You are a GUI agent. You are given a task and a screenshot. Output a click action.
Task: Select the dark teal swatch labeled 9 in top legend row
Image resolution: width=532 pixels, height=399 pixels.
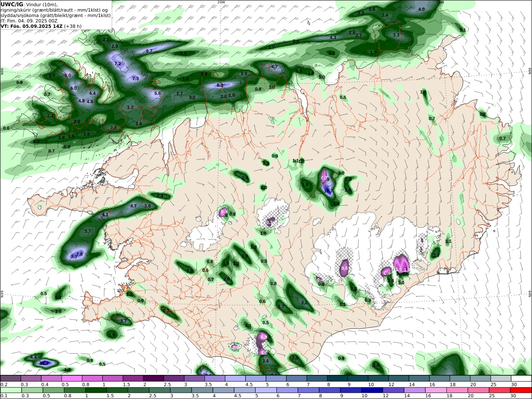(x=358, y=379)
